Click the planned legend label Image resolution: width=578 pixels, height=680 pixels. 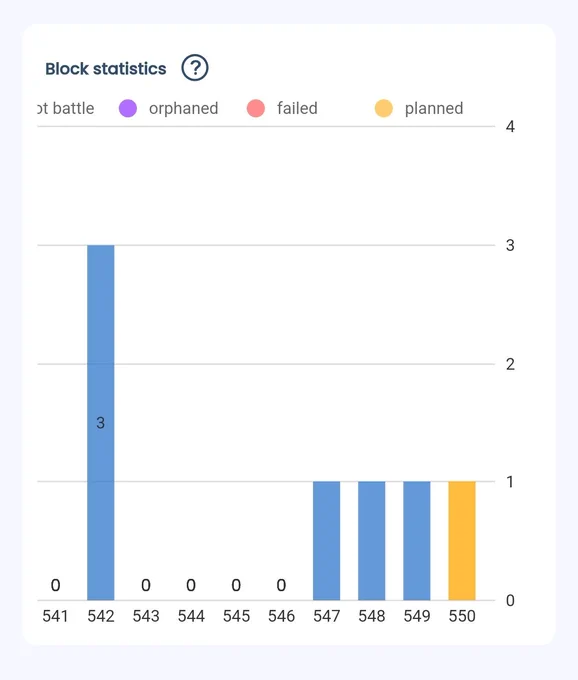434,108
